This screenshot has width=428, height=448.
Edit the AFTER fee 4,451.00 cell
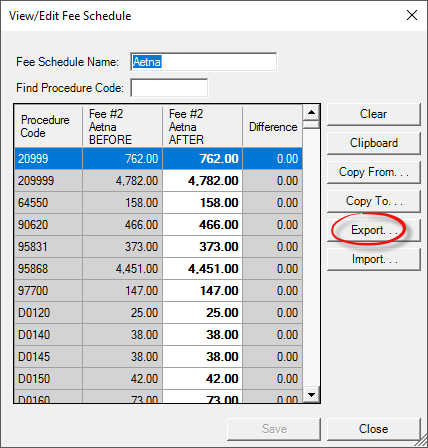pyautogui.click(x=203, y=269)
